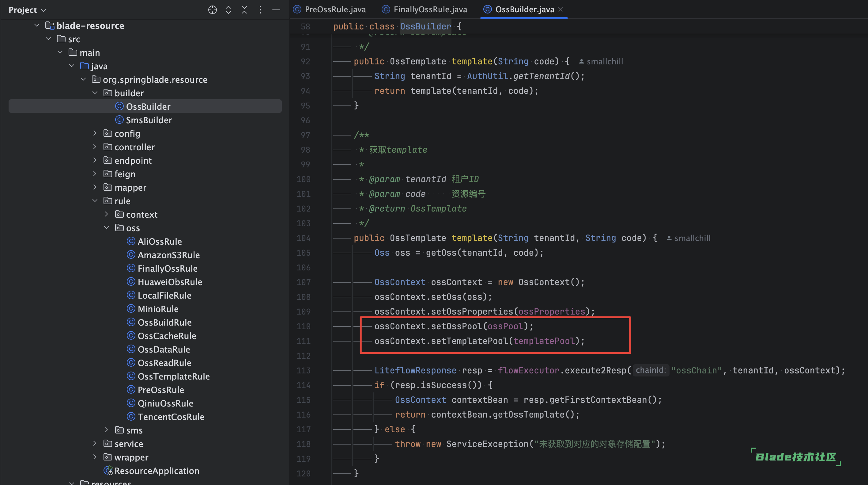Expand the controller package
The height and width of the screenshot is (485, 868).
95,147
